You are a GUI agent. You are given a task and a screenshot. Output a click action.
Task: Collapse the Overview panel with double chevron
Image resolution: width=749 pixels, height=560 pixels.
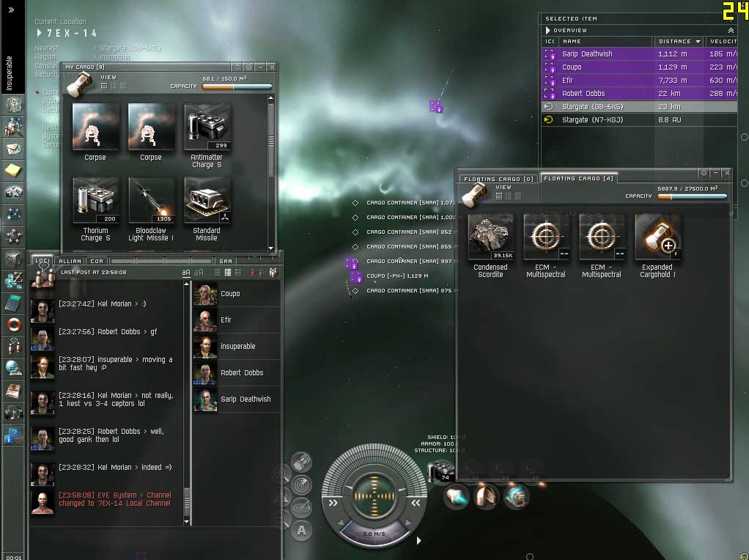pos(731,30)
